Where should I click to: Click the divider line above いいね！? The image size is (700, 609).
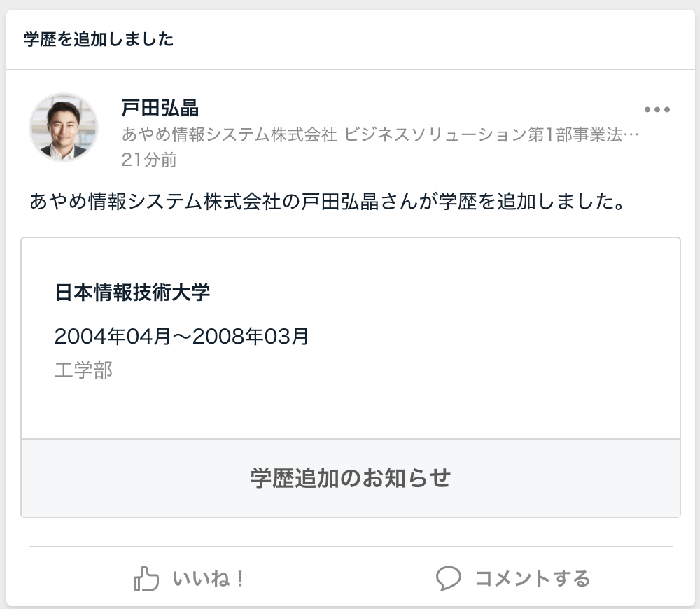coord(350,546)
